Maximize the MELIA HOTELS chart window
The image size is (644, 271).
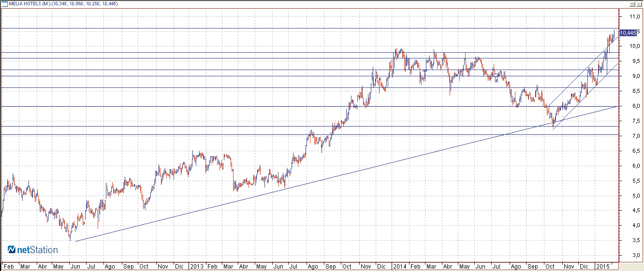point(632,4)
